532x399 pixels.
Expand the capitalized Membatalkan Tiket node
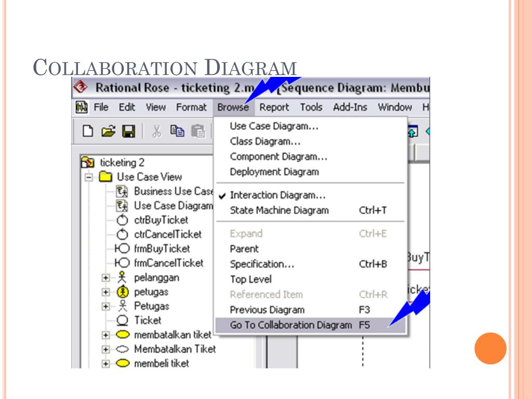point(105,350)
